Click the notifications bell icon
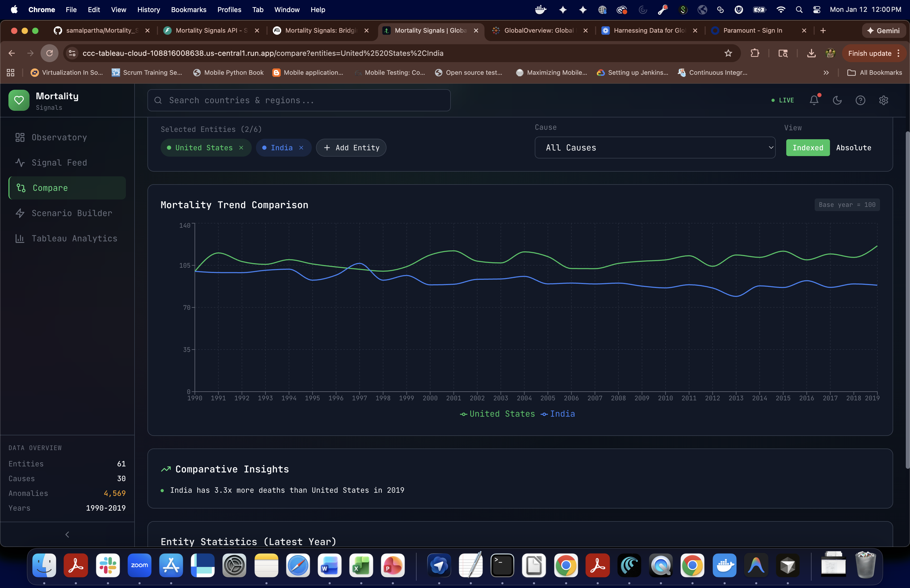 pos(814,100)
